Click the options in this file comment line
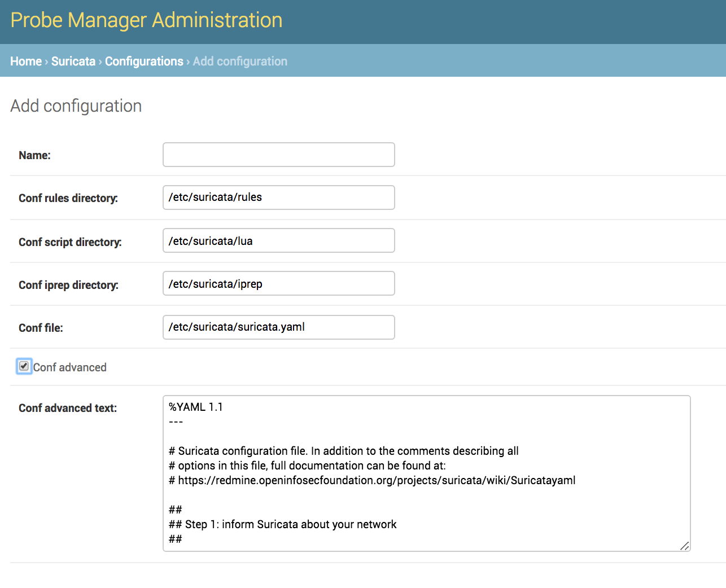The height and width of the screenshot is (588, 726). 307,466
